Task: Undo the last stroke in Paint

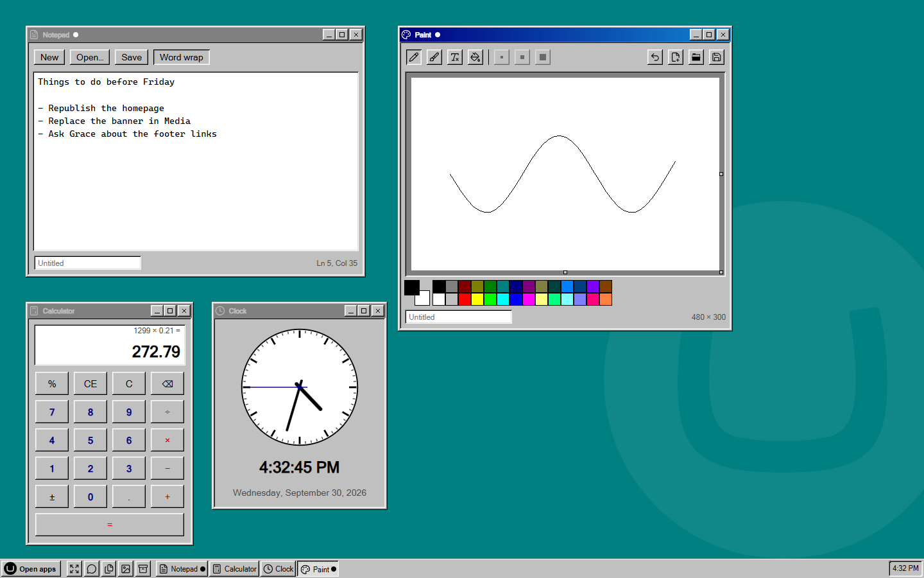Action: point(655,57)
